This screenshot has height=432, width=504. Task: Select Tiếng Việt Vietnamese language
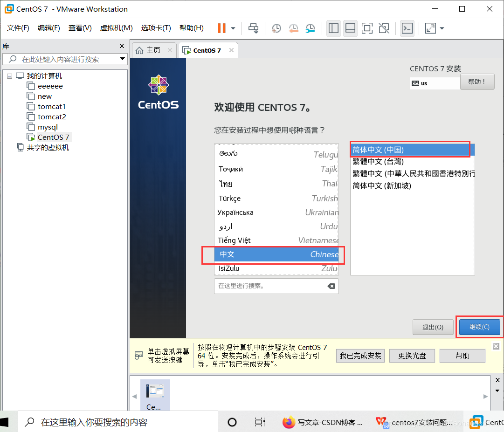pos(276,240)
